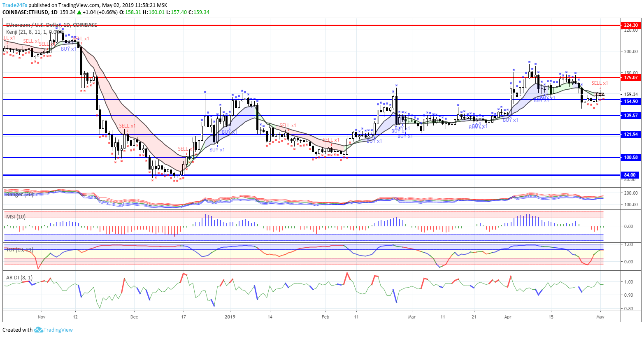Click the Apr date on time axis
This screenshot has width=644, height=337.
(508, 317)
